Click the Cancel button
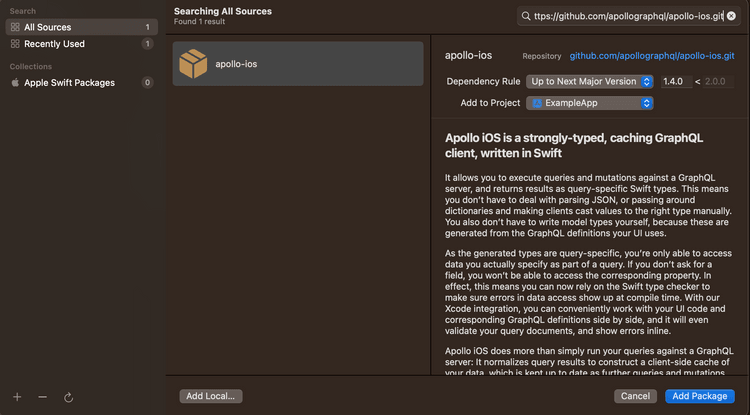This screenshot has height=415, width=750. [635, 396]
